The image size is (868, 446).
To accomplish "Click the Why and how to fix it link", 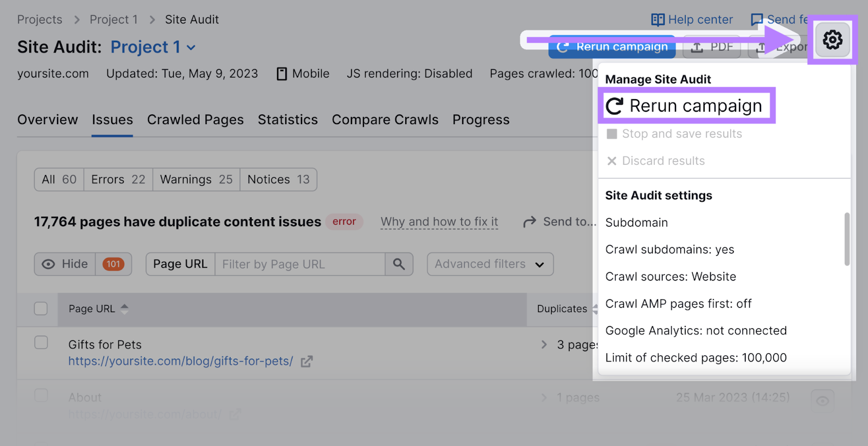I will point(439,222).
